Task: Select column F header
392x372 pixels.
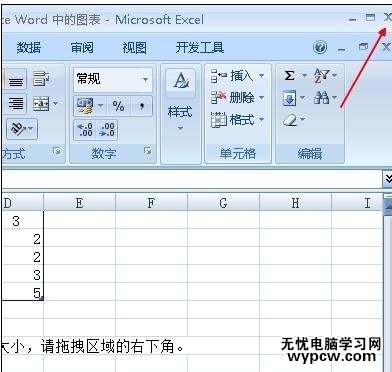Action: tap(151, 202)
